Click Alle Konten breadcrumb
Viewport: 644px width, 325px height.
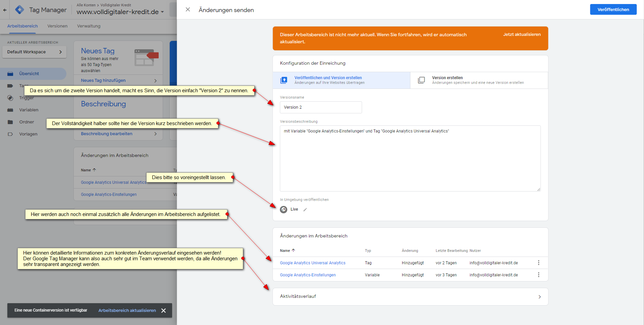tap(86, 5)
